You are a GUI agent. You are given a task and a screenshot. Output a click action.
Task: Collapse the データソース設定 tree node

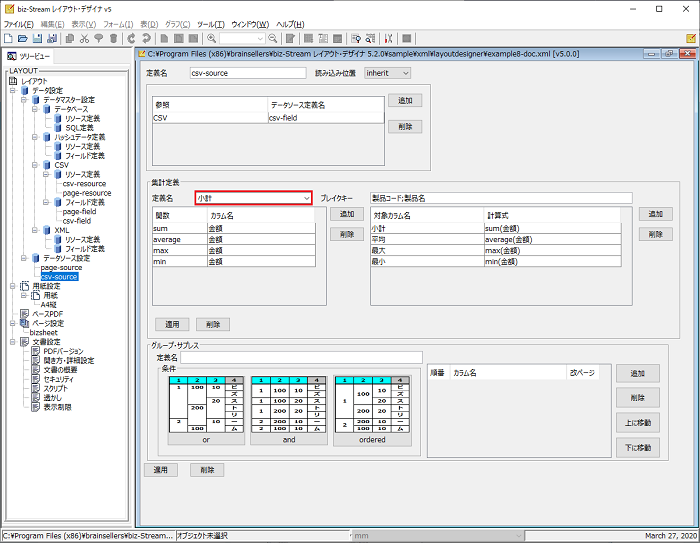[x=24, y=258]
